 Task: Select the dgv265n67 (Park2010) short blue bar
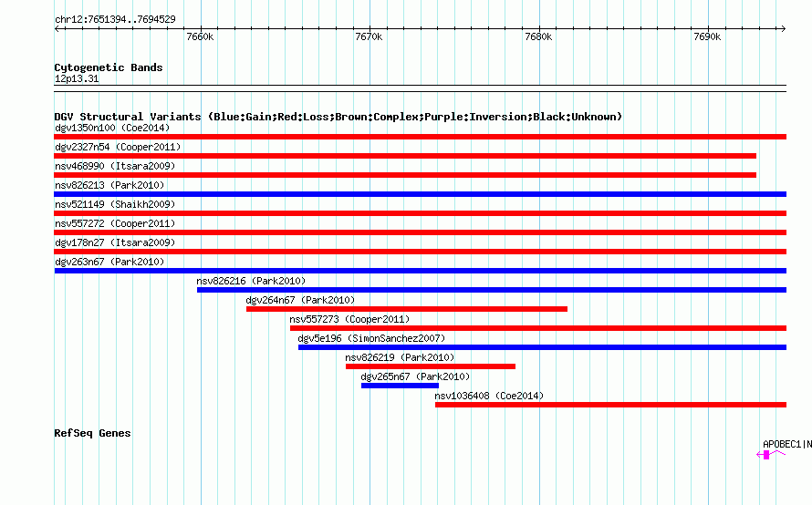click(x=400, y=386)
